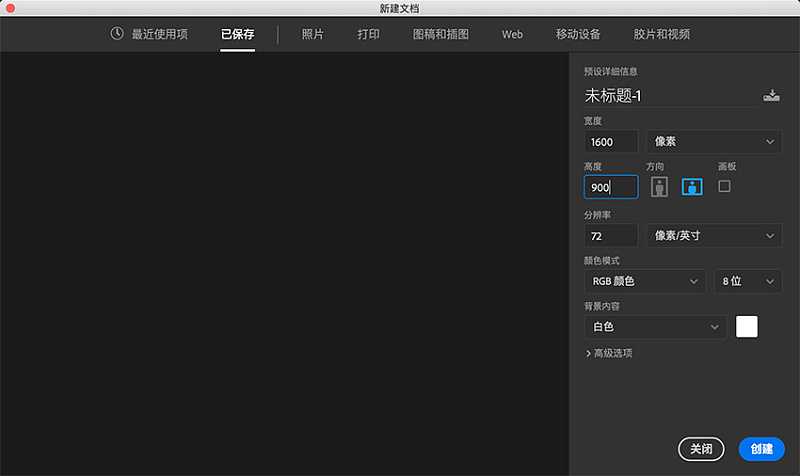This screenshot has height=476, width=800.
Task: Switch to the 照片 tab
Action: [313, 34]
